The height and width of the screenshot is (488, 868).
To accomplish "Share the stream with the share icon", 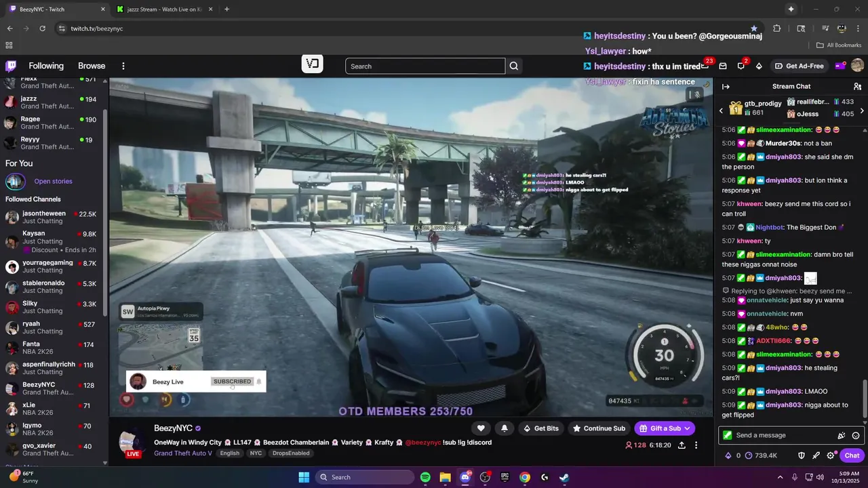I will coord(682,445).
